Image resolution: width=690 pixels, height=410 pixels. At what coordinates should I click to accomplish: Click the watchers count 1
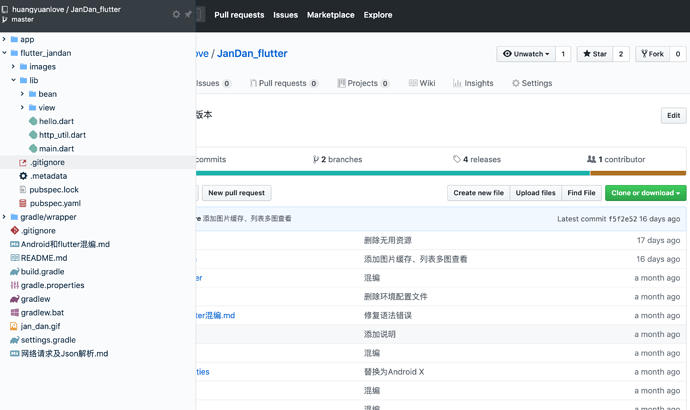coord(563,54)
